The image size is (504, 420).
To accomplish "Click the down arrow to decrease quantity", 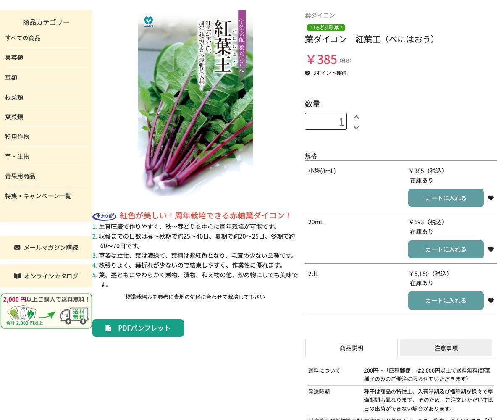I will (x=356, y=128).
